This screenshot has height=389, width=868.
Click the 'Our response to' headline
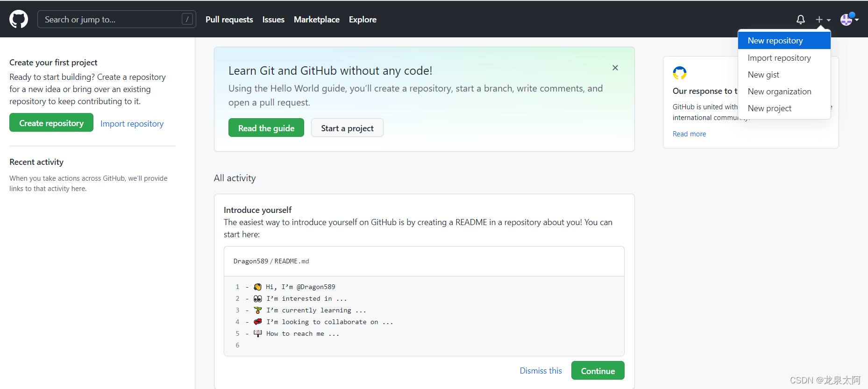[x=705, y=91]
